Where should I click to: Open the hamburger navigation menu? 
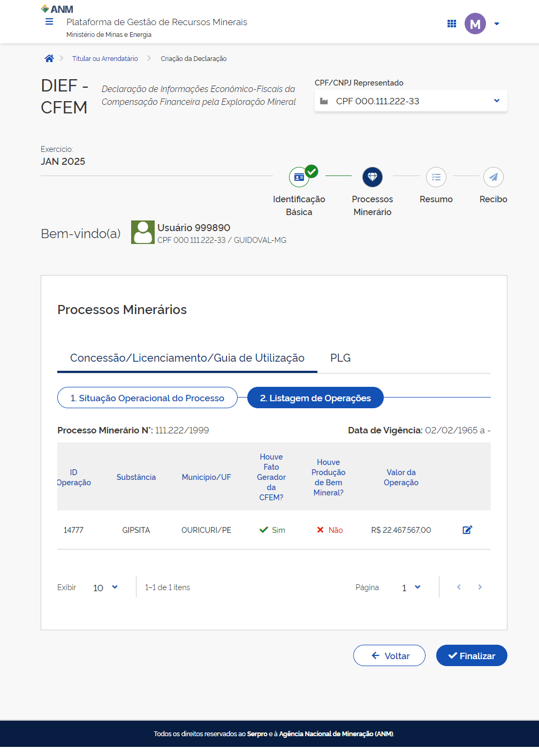[49, 22]
